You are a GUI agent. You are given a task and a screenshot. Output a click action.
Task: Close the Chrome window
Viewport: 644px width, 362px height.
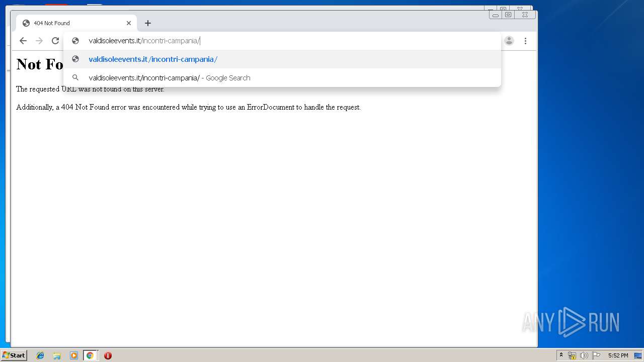525,15
